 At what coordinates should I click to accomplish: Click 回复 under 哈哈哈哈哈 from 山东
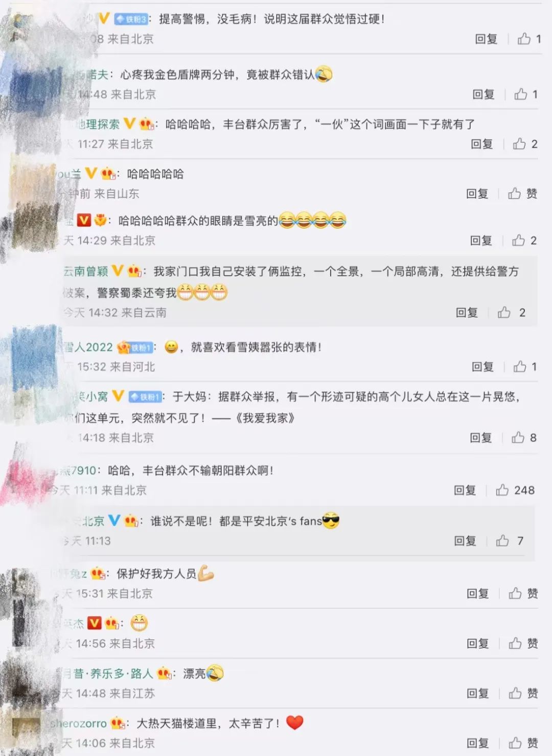click(x=477, y=193)
